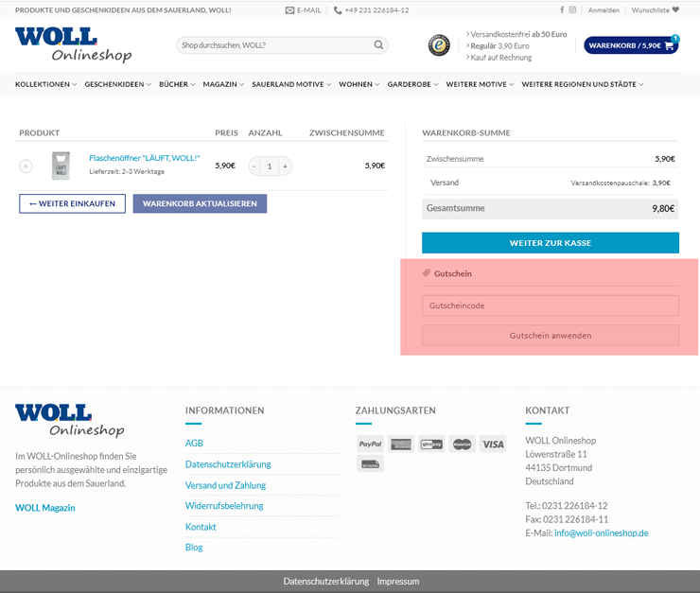Viewport: 700px width, 593px height.
Task: Open the AGB footer link
Action: (194, 443)
